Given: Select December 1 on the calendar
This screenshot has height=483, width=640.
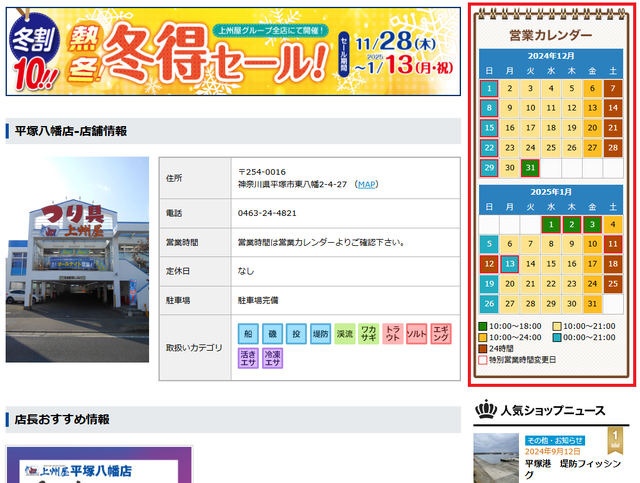Looking at the screenshot, I should click(489, 88).
